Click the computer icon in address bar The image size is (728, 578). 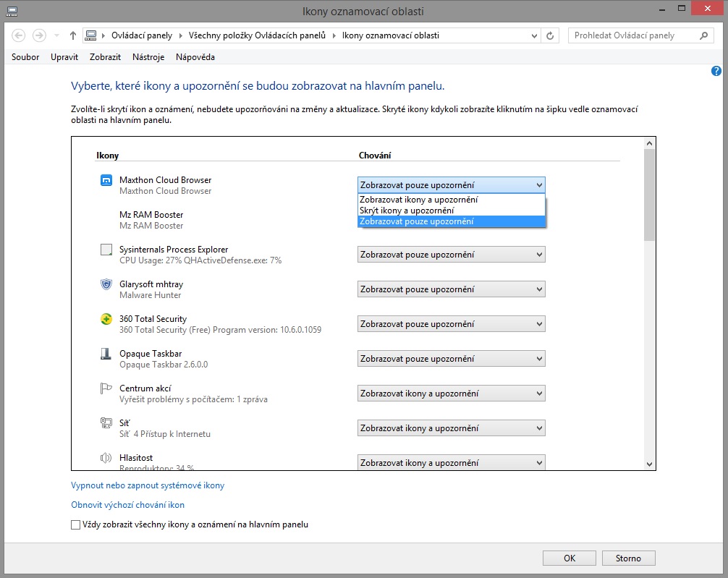click(91, 35)
